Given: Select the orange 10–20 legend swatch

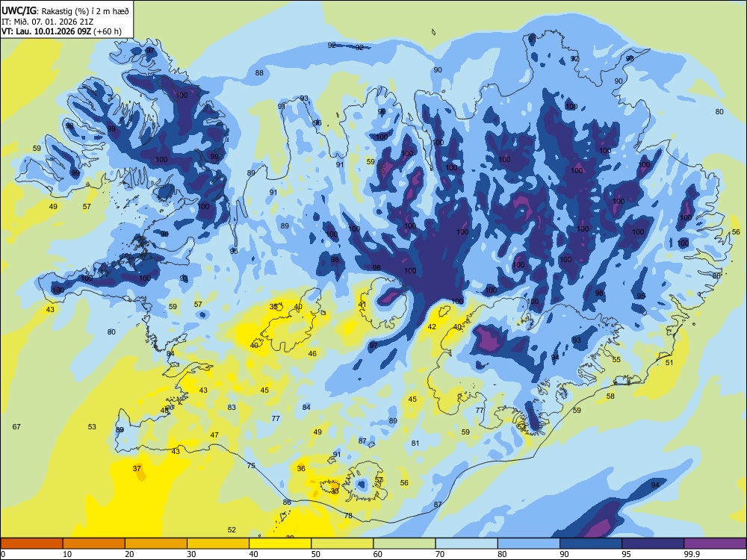Looking at the screenshot, I should pos(94,544).
